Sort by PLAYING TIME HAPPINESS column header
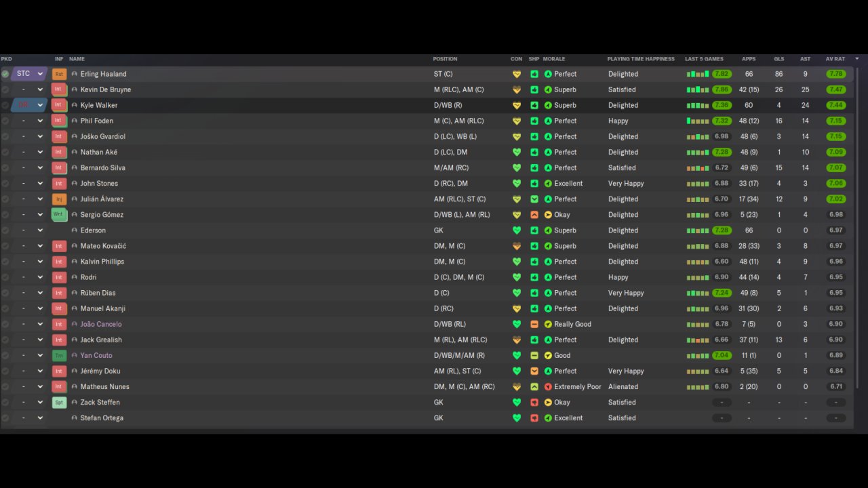 pyautogui.click(x=641, y=59)
